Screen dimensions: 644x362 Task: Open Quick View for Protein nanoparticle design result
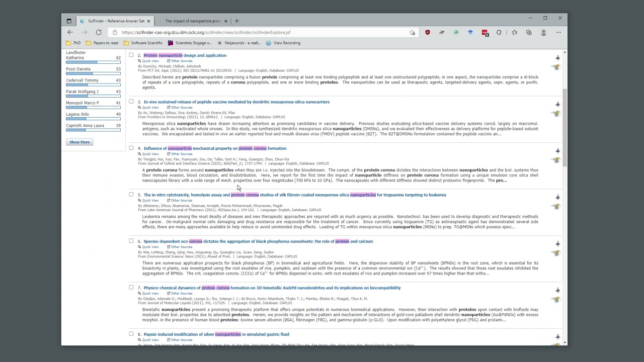(x=148, y=61)
